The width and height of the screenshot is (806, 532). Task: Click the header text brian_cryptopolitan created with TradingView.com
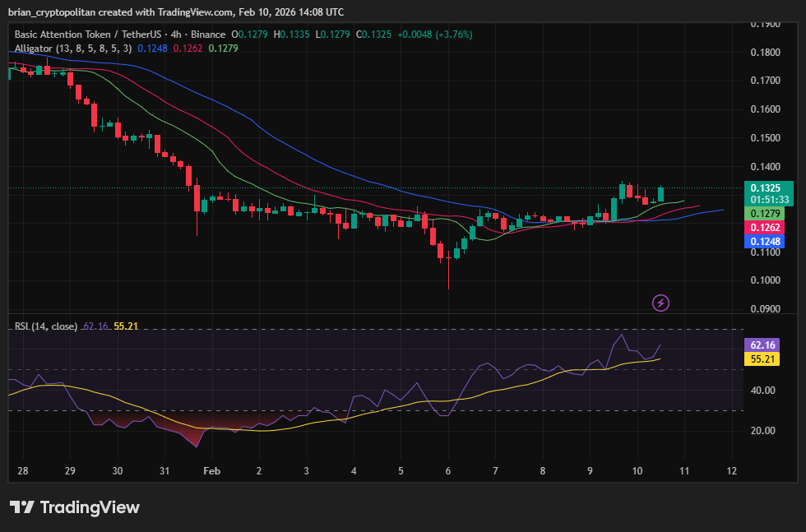click(x=121, y=12)
